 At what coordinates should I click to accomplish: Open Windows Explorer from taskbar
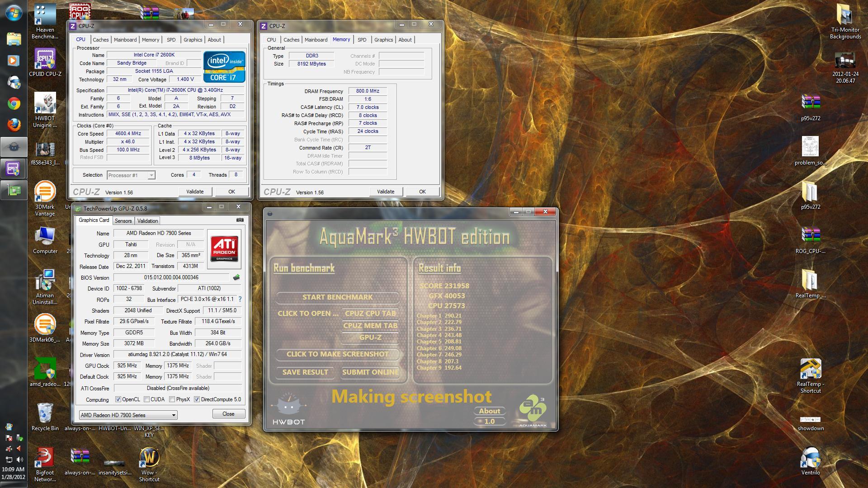[x=14, y=38]
